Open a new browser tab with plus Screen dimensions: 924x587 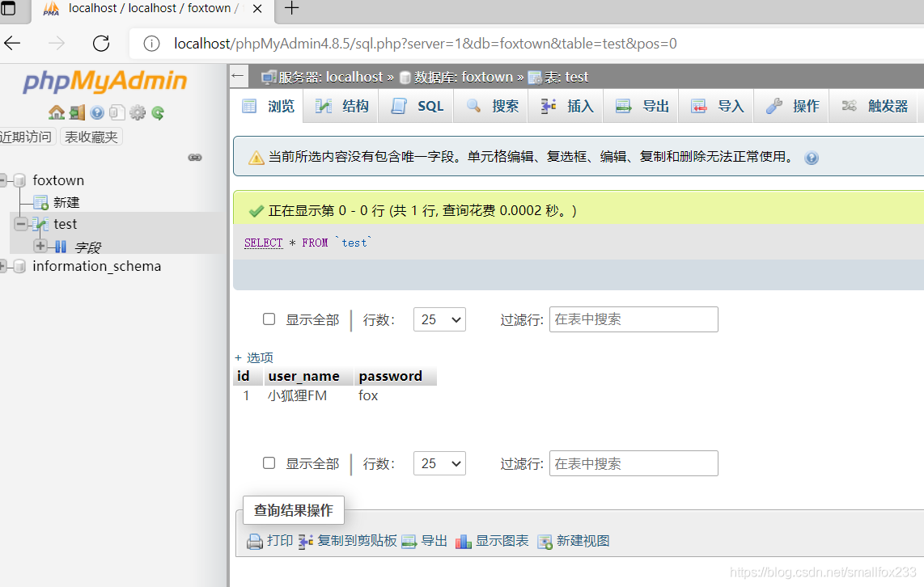click(292, 8)
